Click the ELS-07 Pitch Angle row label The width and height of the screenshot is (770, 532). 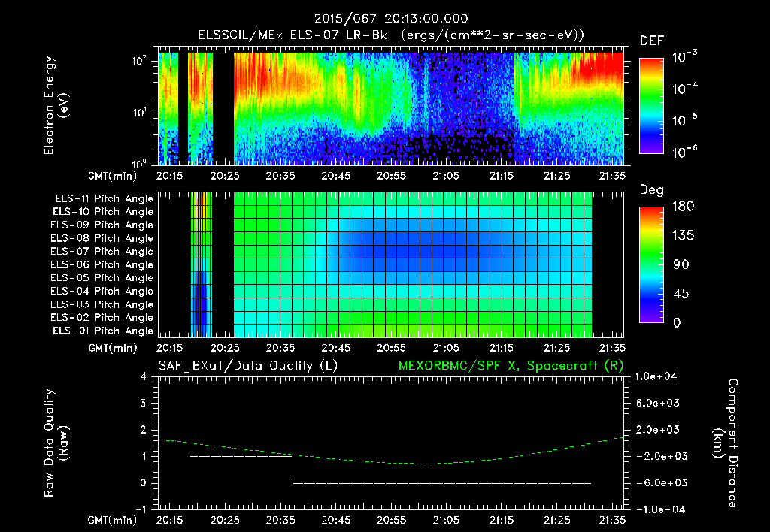point(102,251)
